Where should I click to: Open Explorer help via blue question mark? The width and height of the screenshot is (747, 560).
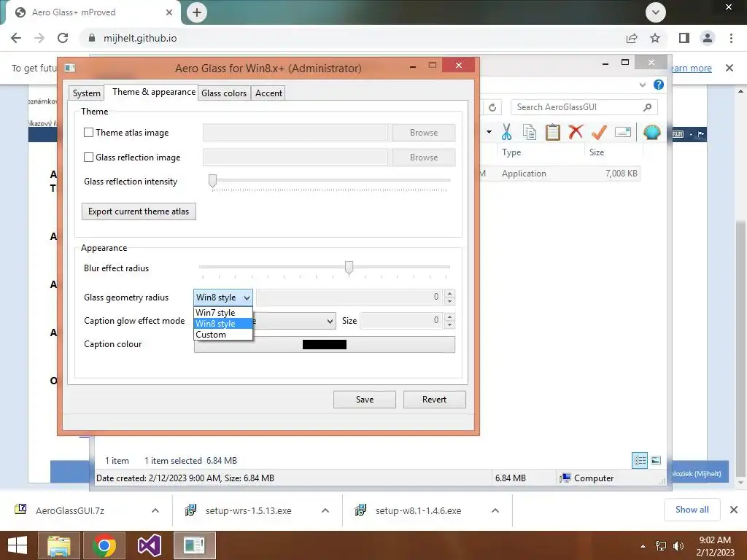tap(659, 85)
